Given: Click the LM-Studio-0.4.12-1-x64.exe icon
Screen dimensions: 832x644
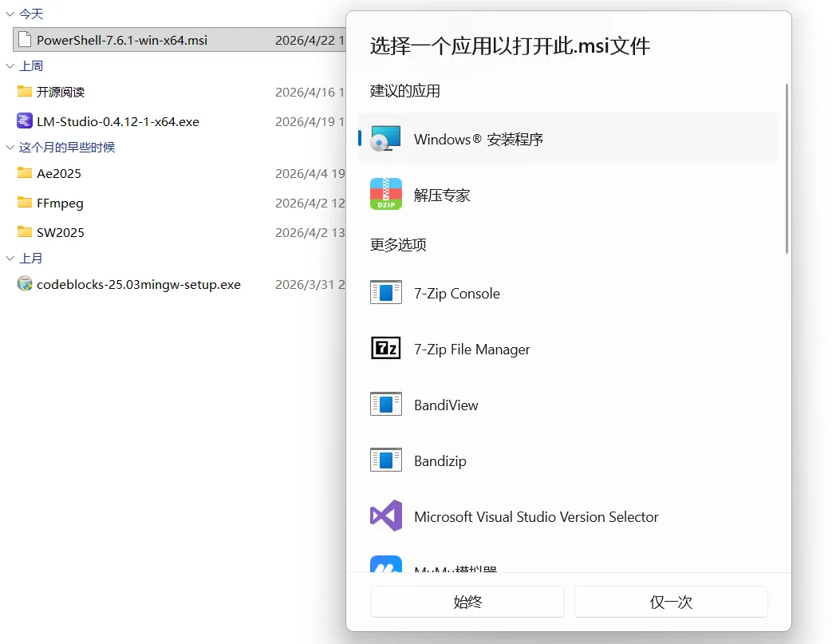Looking at the screenshot, I should coord(25,121).
